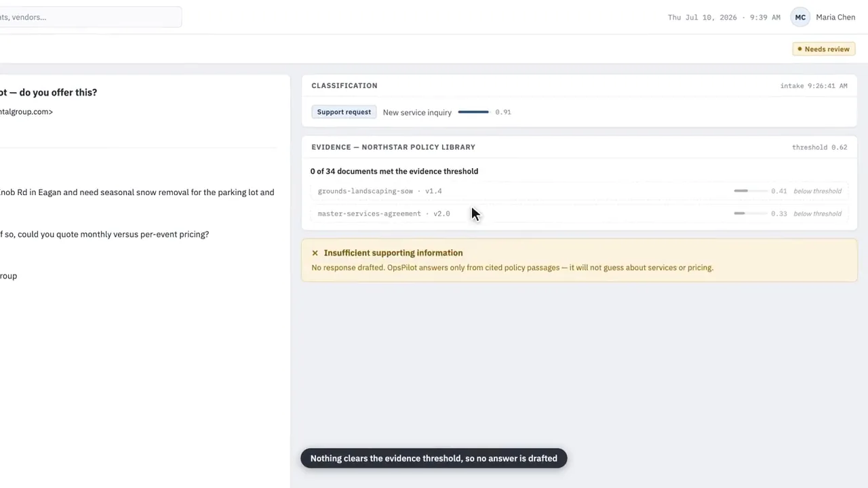Click the threshold 0.62 value

(819, 147)
